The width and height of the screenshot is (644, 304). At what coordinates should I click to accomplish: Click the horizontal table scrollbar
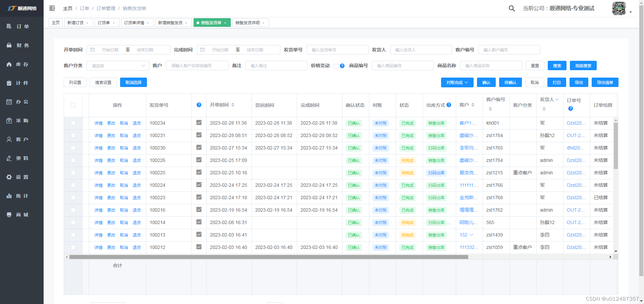pos(269,257)
